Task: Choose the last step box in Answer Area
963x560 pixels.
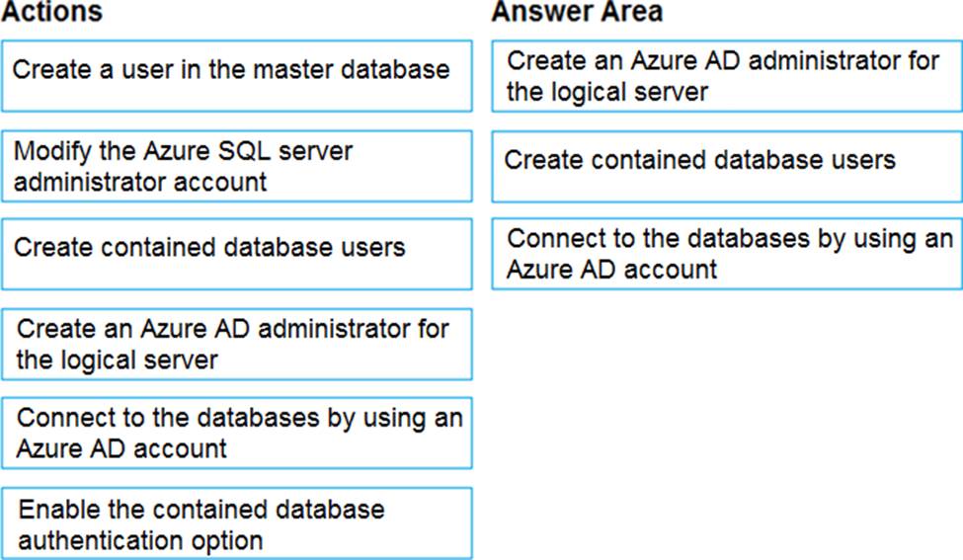Action: [x=726, y=254]
